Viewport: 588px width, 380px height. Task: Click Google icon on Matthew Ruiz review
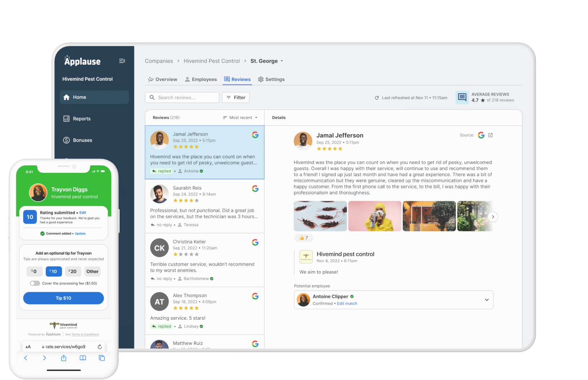(x=255, y=344)
